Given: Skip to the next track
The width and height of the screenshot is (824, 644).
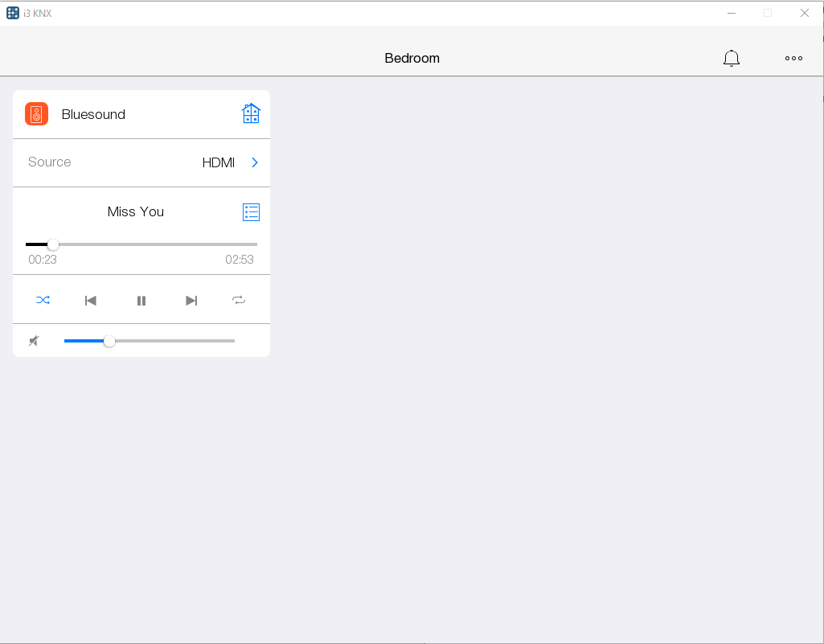Looking at the screenshot, I should [191, 300].
